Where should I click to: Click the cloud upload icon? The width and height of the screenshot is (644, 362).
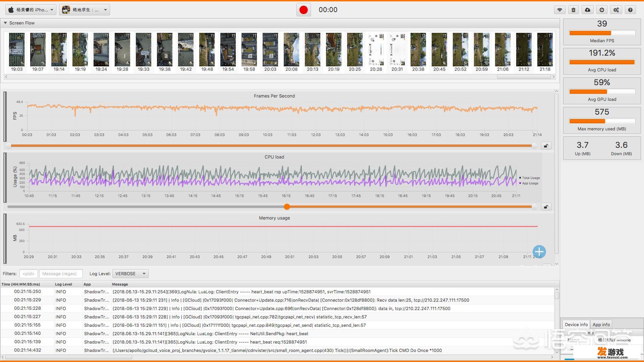tap(588, 10)
